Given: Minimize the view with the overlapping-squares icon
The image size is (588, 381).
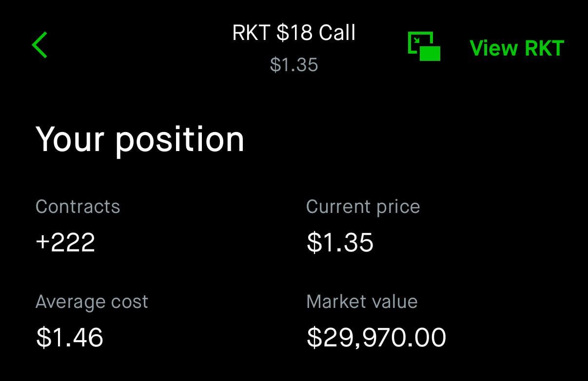Looking at the screenshot, I should pyautogui.click(x=424, y=46).
